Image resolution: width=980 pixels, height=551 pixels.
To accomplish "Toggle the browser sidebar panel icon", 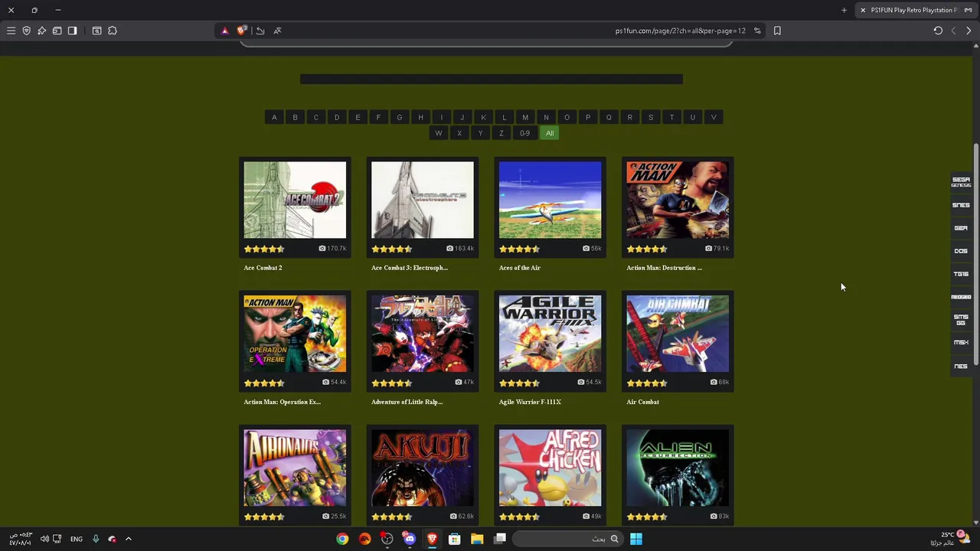I will (x=72, y=31).
